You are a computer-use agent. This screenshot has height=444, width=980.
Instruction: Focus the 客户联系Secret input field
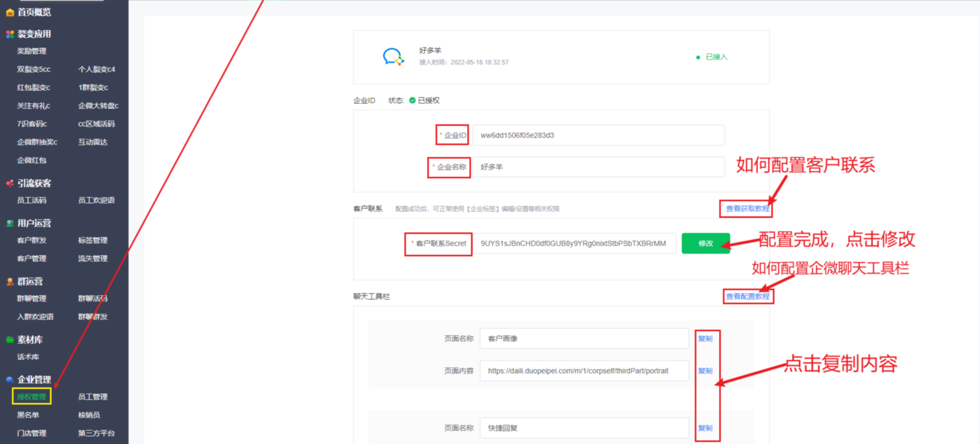[x=575, y=243]
